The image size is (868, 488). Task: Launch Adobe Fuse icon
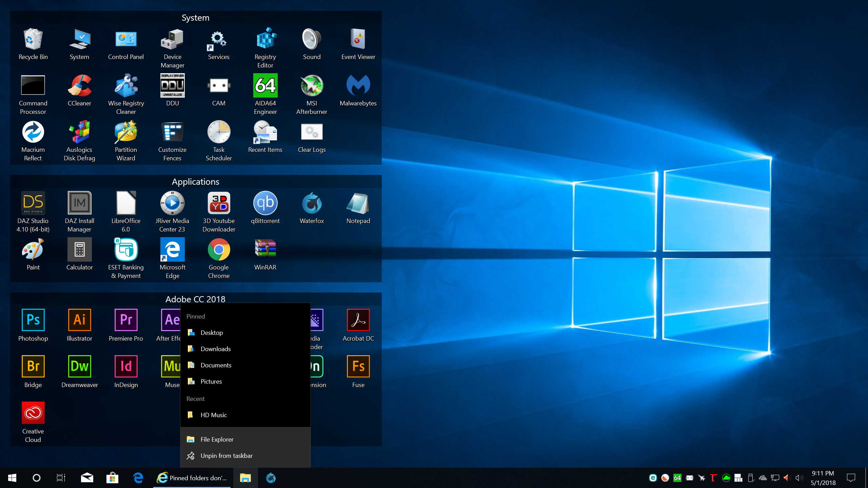(358, 372)
